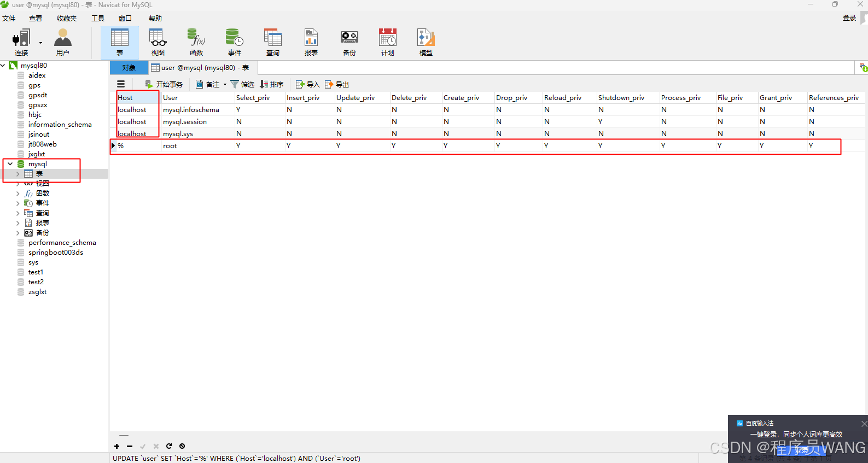Click Begin Transaction (开始事务)

[x=164, y=84]
